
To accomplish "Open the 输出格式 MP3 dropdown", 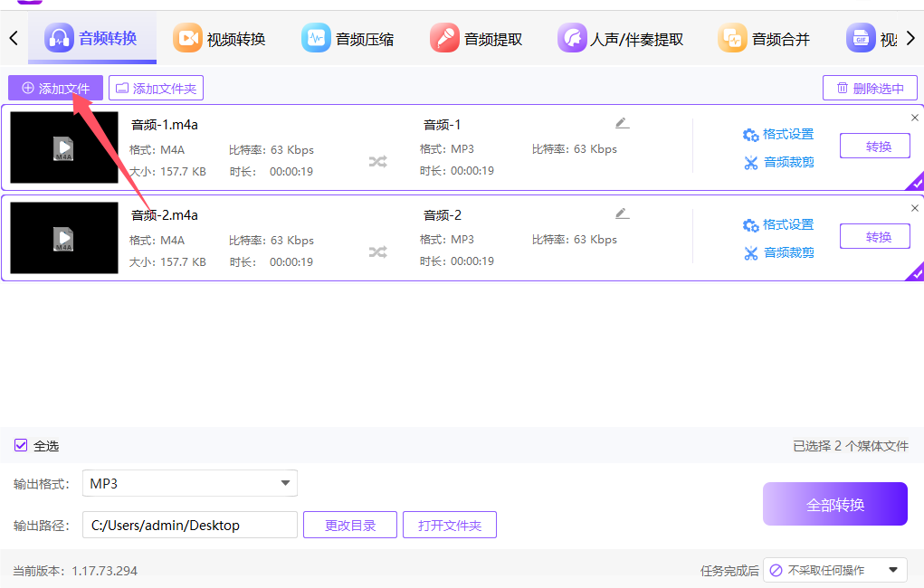I will (x=190, y=483).
